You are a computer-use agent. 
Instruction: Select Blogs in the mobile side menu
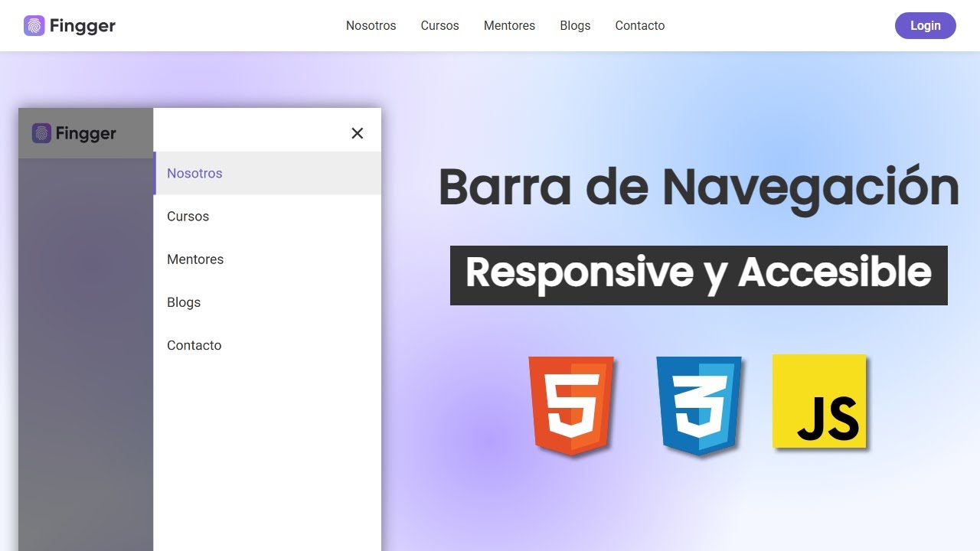point(267,302)
